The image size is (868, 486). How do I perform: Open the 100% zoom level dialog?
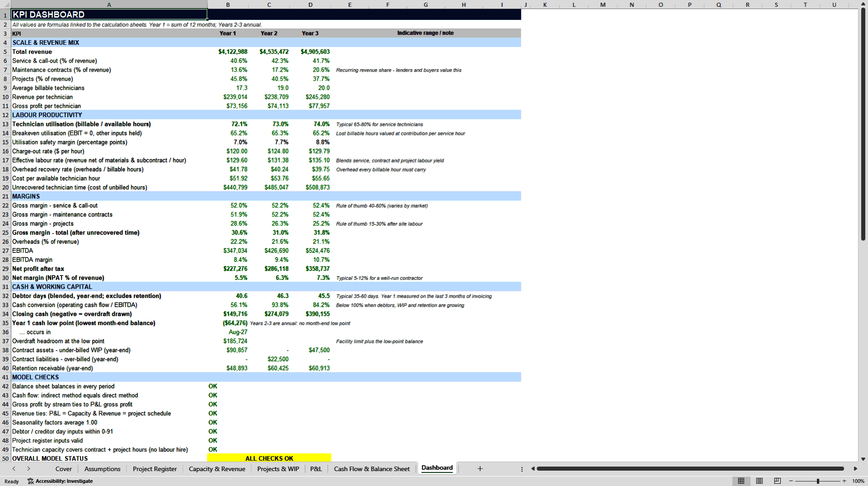click(858, 481)
